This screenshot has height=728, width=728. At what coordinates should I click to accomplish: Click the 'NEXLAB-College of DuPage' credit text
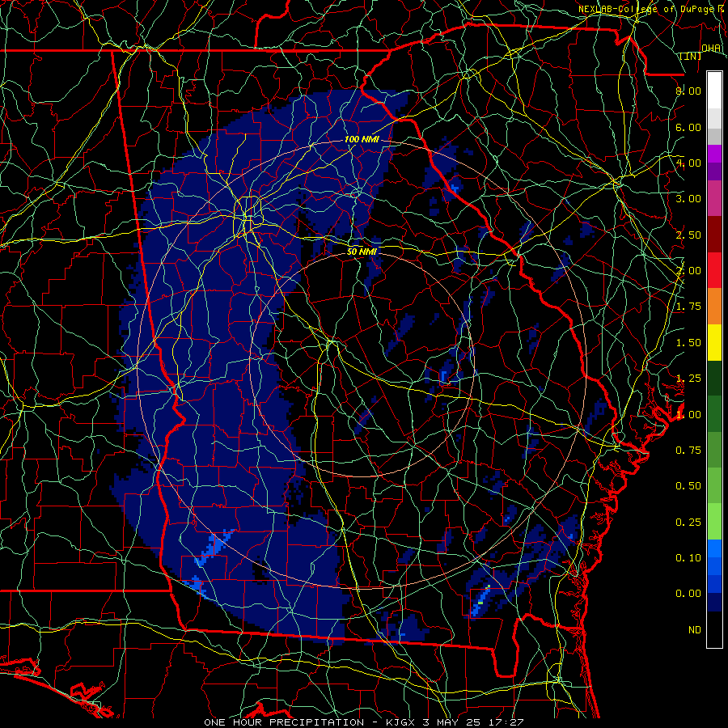(647, 9)
